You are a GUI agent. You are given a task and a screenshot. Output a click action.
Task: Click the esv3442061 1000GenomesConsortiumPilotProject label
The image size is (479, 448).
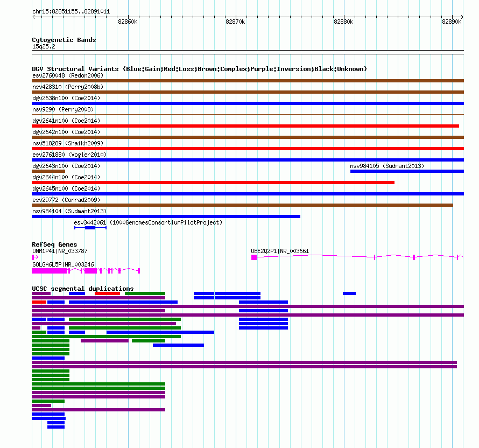pos(148,222)
